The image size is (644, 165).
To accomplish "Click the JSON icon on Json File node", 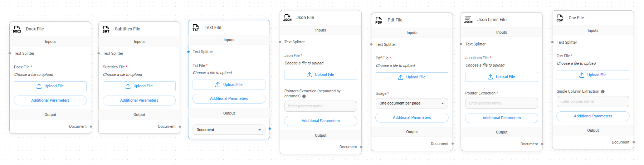I will click(x=287, y=18).
